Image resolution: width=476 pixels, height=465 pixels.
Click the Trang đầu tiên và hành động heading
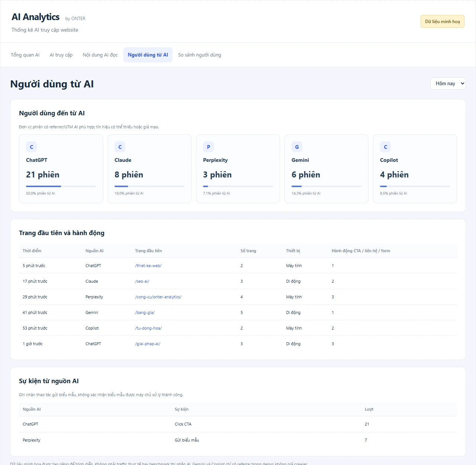tap(62, 233)
